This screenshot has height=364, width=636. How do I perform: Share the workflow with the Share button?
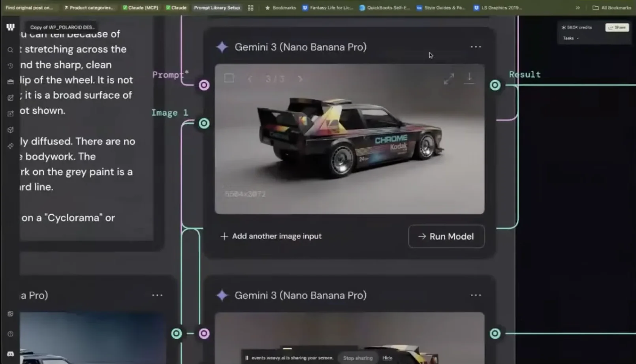[x=617, y=27]
